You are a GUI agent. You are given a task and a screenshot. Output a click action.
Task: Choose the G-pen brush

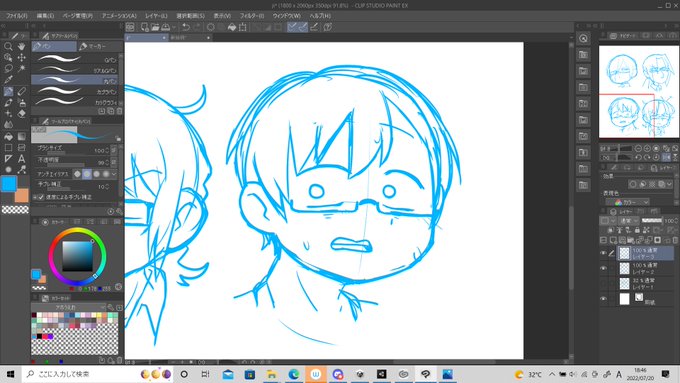point(75,59)
